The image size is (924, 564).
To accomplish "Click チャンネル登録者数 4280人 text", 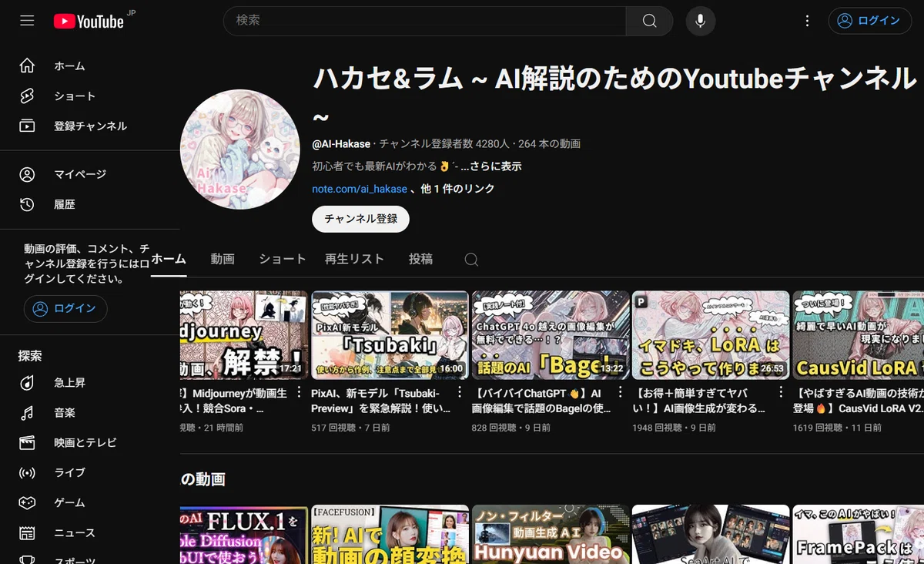I will pyautogui.click(x=444, y=144).
